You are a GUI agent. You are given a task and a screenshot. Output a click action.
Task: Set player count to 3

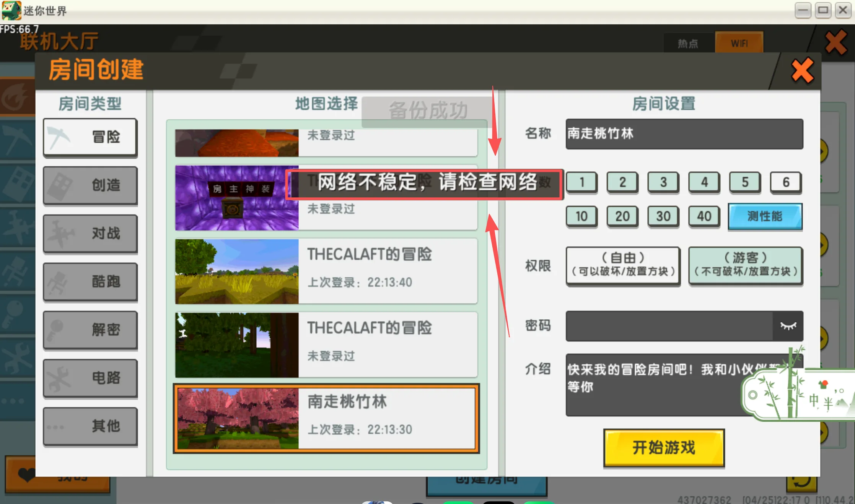[663, 182]
